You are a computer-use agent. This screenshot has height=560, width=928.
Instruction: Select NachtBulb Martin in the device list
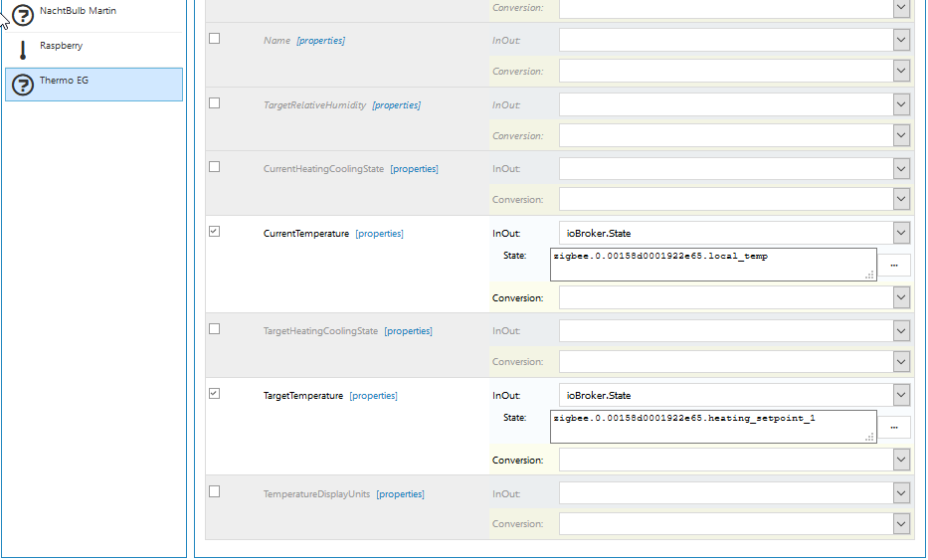click(94, 15)
